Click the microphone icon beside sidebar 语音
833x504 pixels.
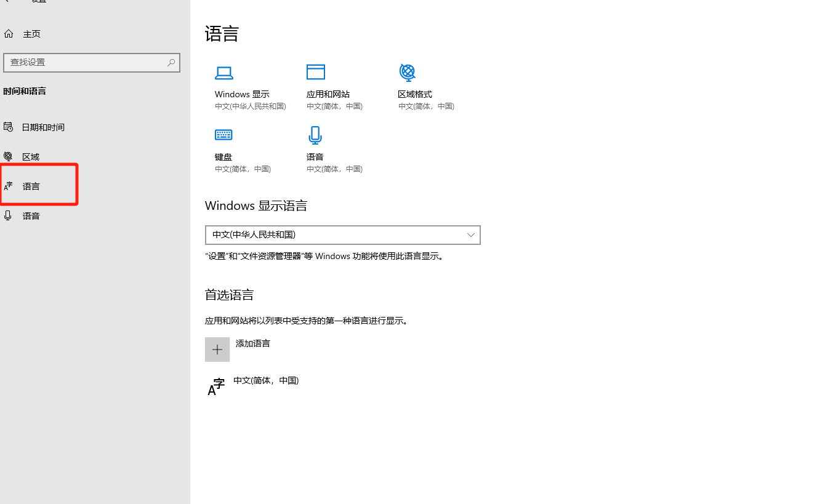click(x=8, y=215)
